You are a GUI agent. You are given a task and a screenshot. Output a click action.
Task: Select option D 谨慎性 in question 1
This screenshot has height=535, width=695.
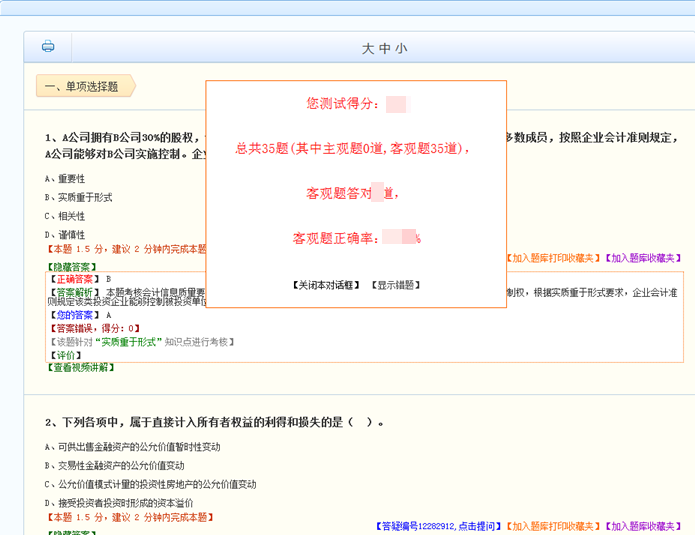tap(65, 235)
